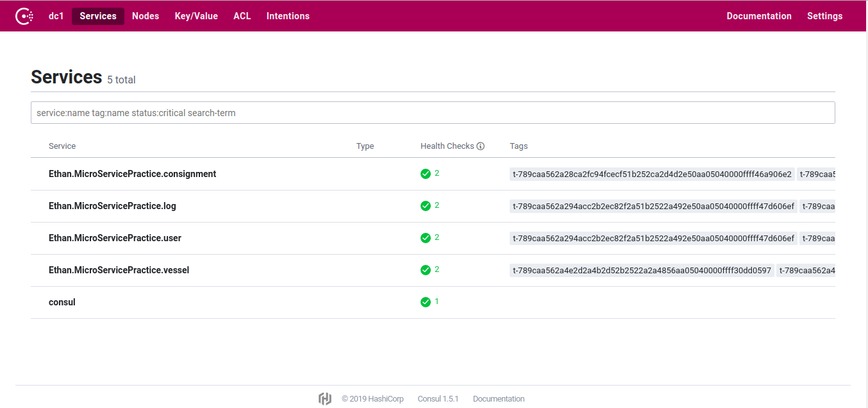Click the Health Checks info icon
The image size is (868, 408).
[481, 146]
